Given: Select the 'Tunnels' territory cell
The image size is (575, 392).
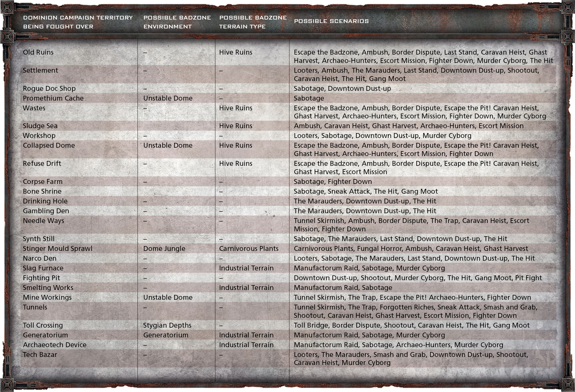Looking at the screenshot, I should point(35,307).
